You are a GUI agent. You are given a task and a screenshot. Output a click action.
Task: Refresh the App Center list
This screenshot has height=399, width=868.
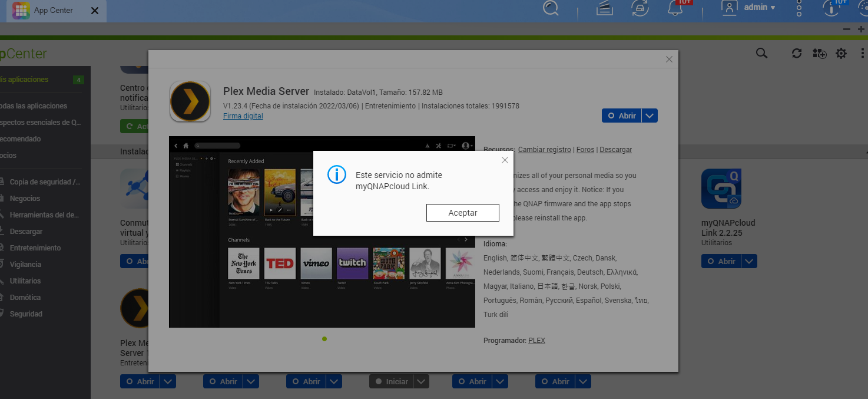[796, 54]
